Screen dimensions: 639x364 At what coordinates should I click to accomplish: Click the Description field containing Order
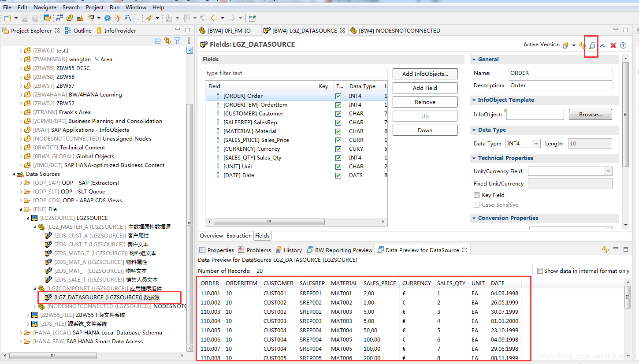[560, 85]
